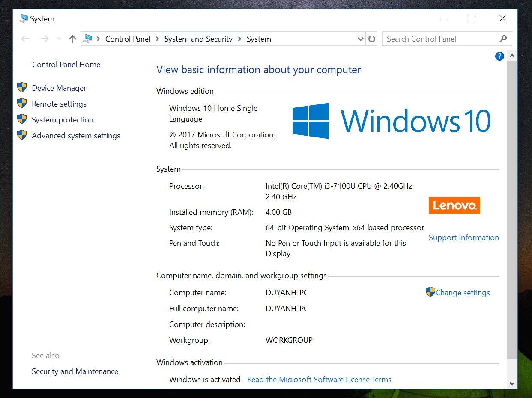This screenshot has height=398, width=532.
Task: Select Control Panel in the breadcrumb
Action: click(x=128, y=39)
